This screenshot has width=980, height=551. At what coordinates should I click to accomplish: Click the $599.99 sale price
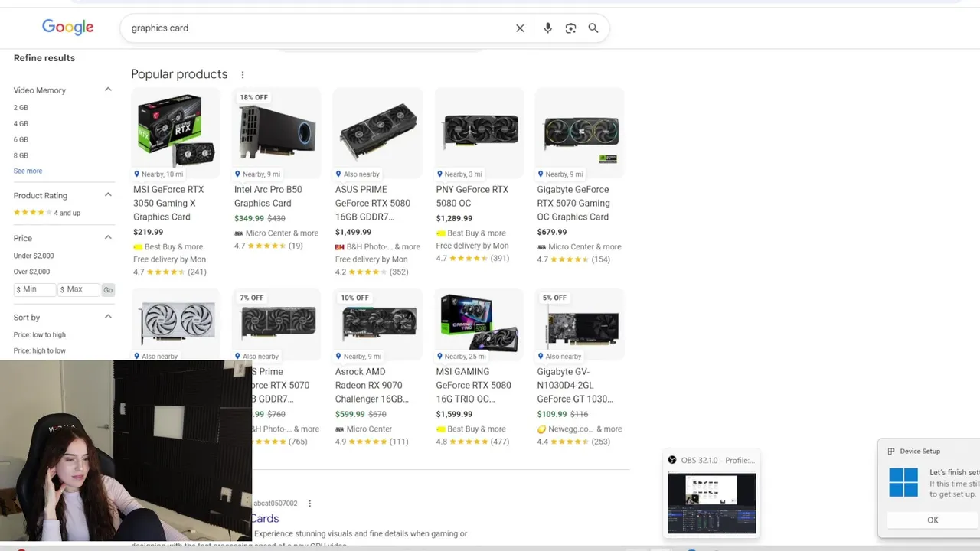tap(350, 415)
